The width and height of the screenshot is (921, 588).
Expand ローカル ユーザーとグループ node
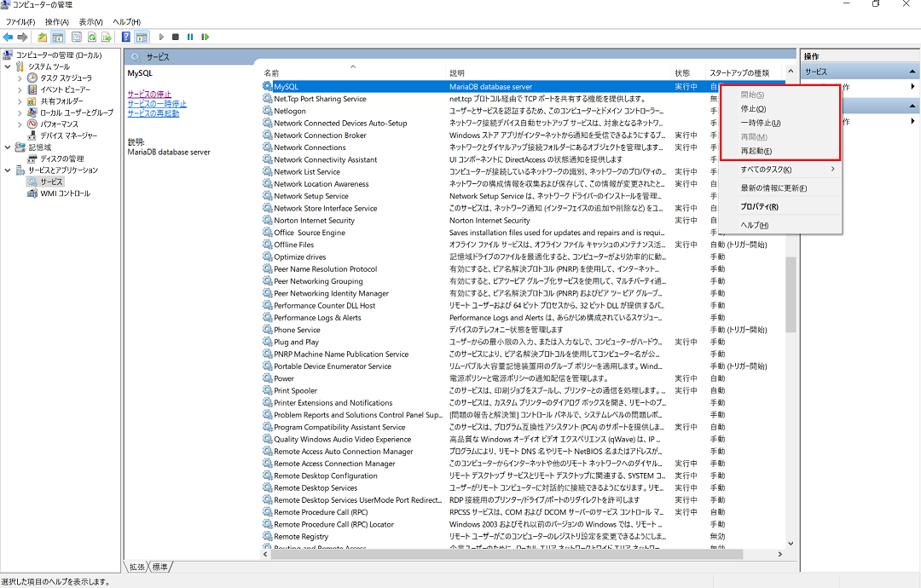pos(20,112)
